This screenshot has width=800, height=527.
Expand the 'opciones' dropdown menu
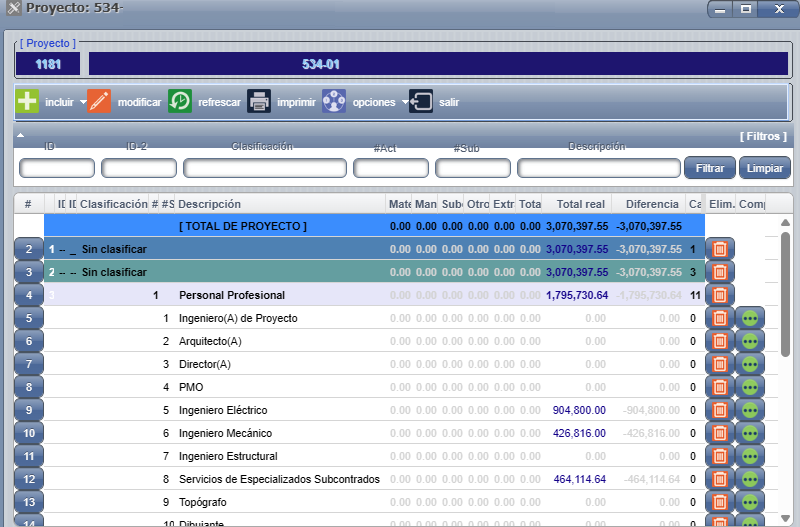point(405,102)
